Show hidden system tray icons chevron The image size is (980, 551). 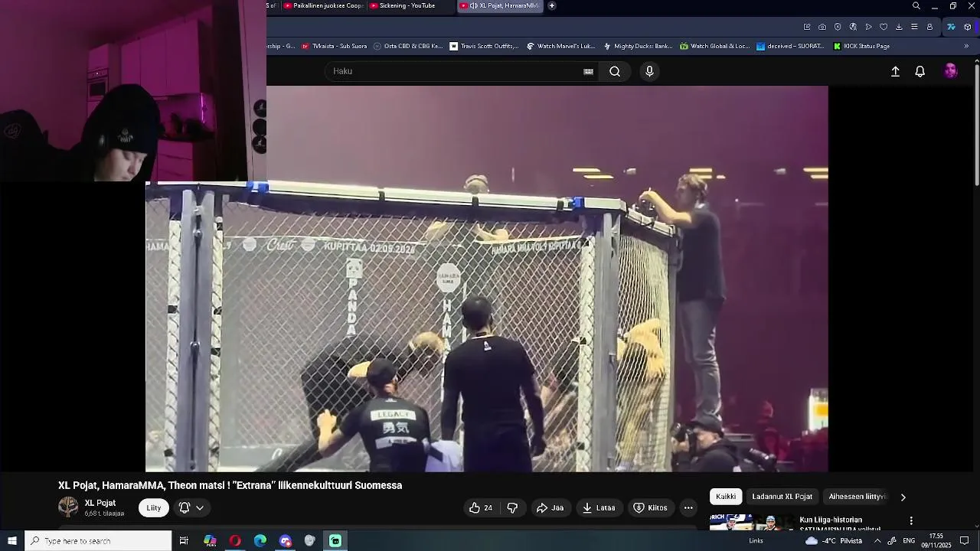coord(877,541)
